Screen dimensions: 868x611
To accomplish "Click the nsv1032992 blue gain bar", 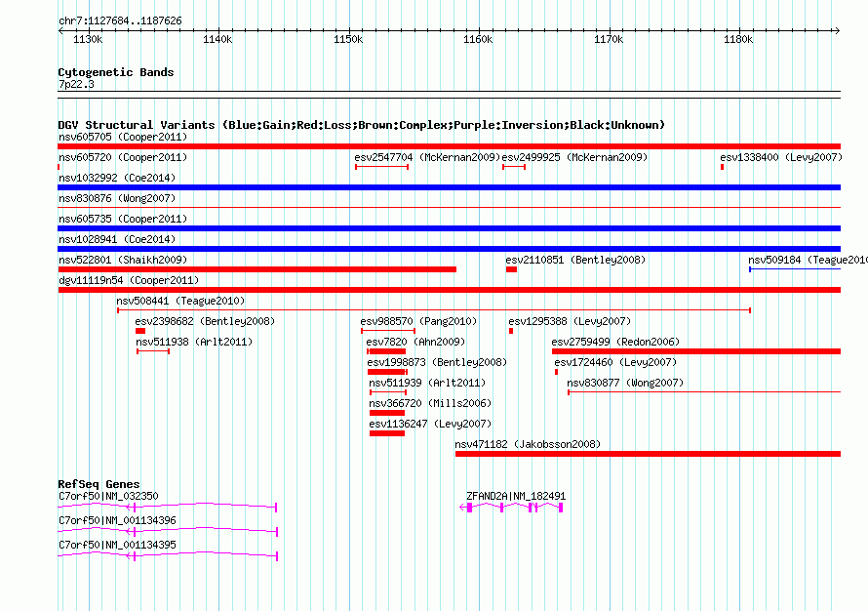I will pos(449,187).
